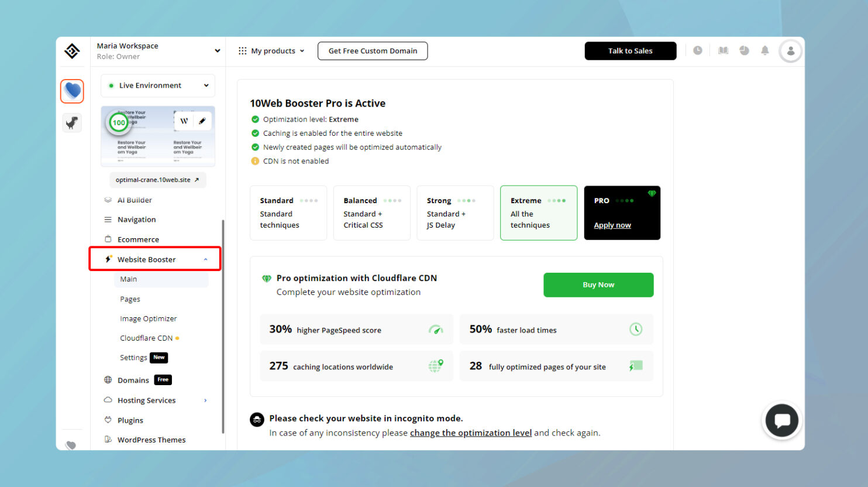Open the AI Builder section
This screenshot has height=487, width=868.
(x=135, y=200)
